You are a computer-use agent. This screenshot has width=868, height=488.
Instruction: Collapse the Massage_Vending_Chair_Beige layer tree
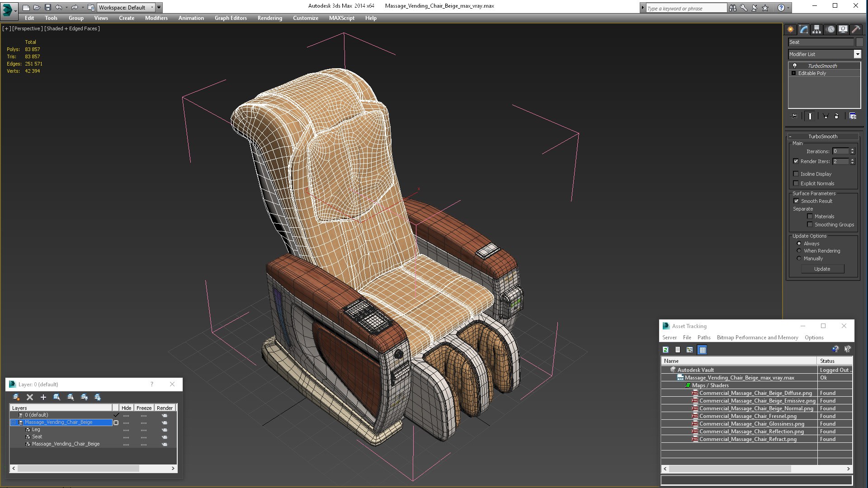pos(14,422)
